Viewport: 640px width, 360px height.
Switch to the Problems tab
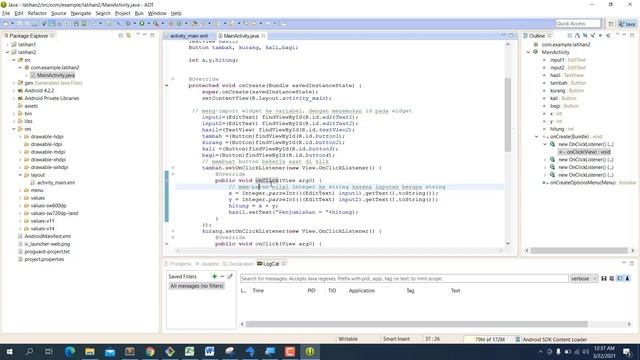178,264
